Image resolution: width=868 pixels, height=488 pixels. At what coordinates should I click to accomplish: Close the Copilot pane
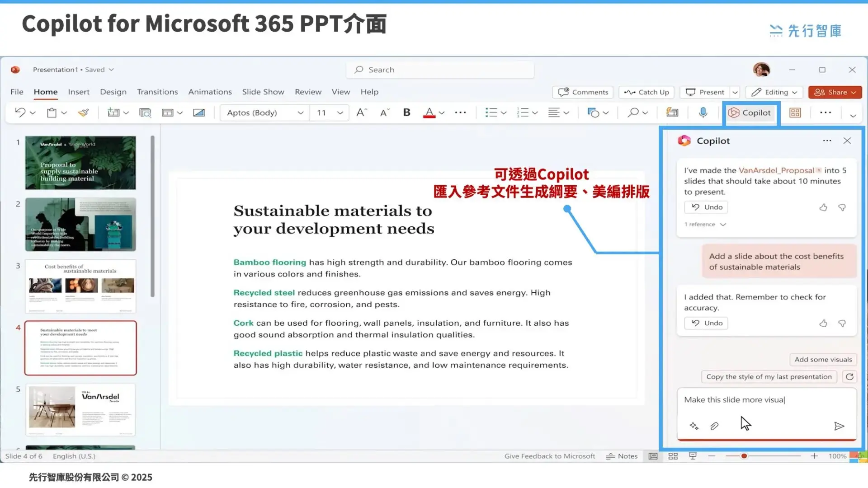point(847,141)
